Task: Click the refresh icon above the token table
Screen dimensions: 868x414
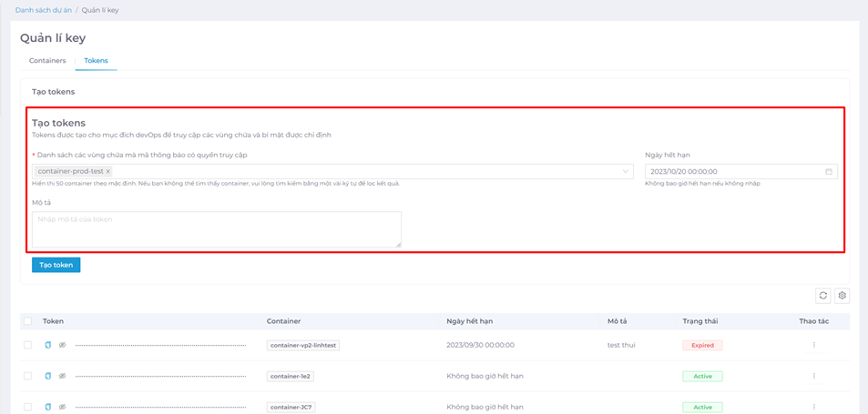Action: pos(823,296)
